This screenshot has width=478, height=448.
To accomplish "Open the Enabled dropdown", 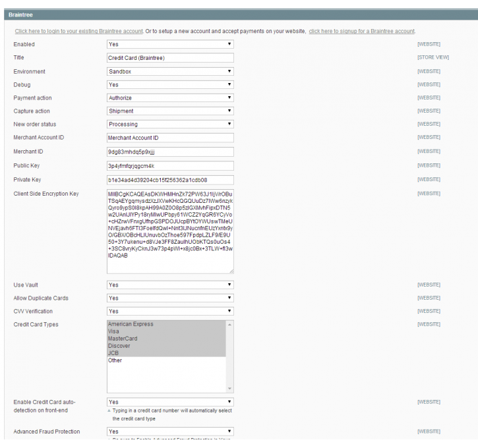I will pos(170,44).
